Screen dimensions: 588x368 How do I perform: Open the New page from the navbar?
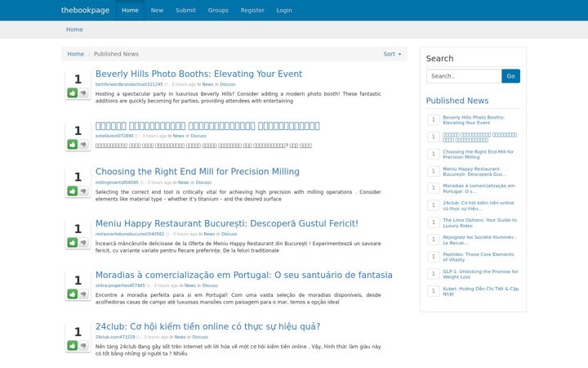click(157, 10)
